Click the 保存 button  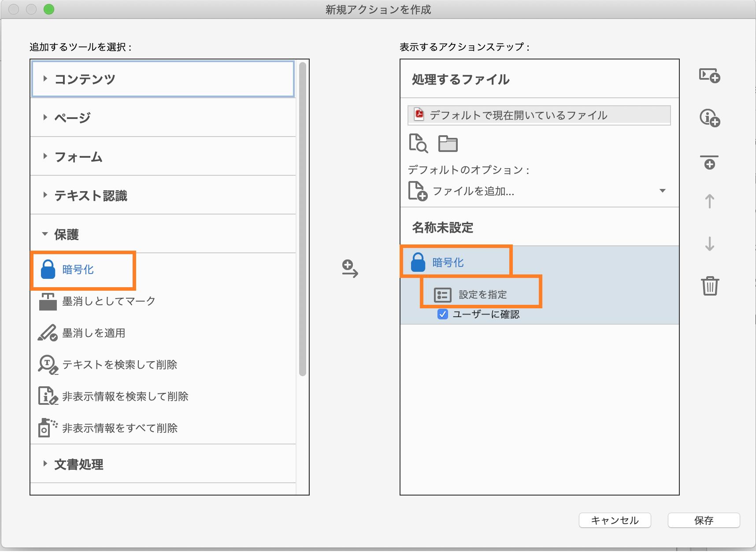(704, 521)
